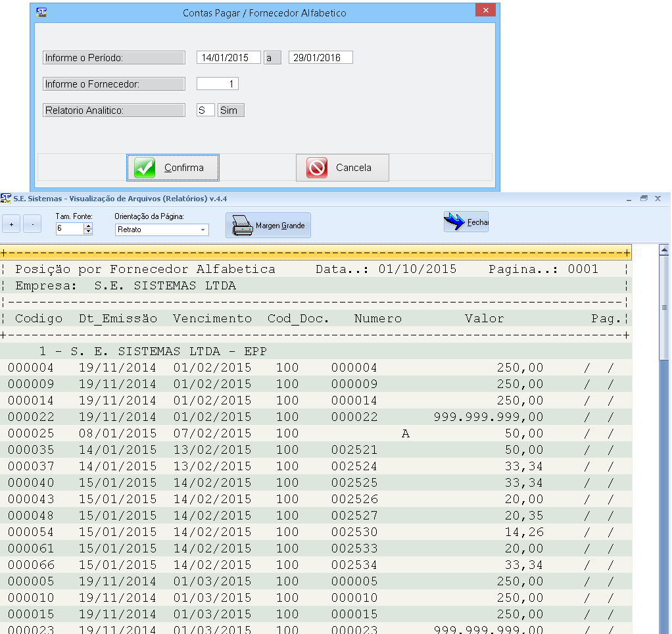Restore down the report viewer window
This screenshot has width=672, height=634.
pos(644,198)
